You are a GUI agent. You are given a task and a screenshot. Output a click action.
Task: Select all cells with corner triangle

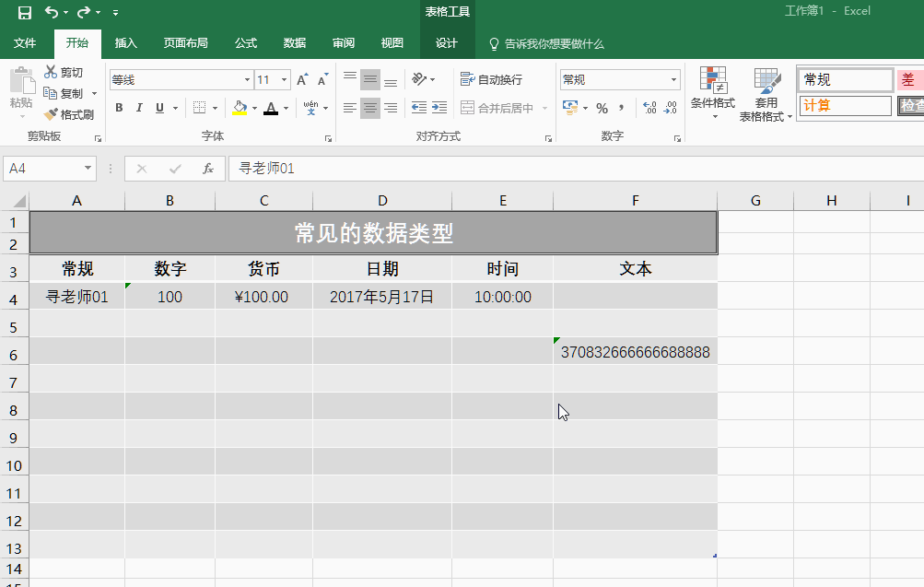coord(18,201)
